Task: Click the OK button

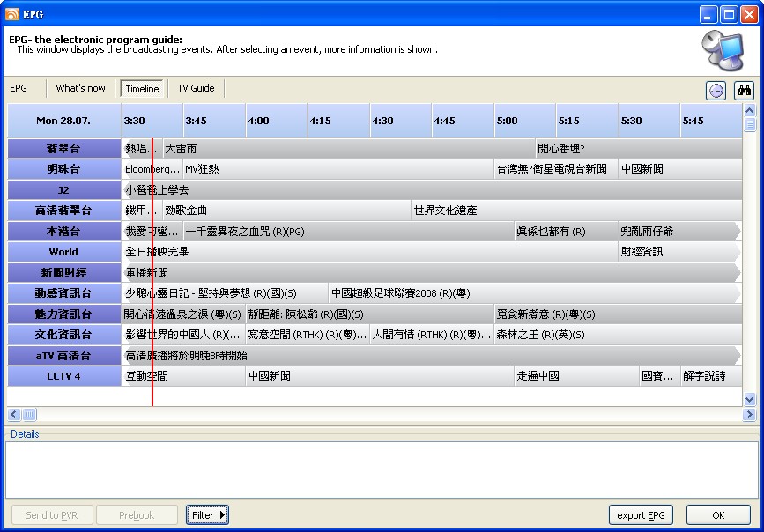Action: point(717,515)
